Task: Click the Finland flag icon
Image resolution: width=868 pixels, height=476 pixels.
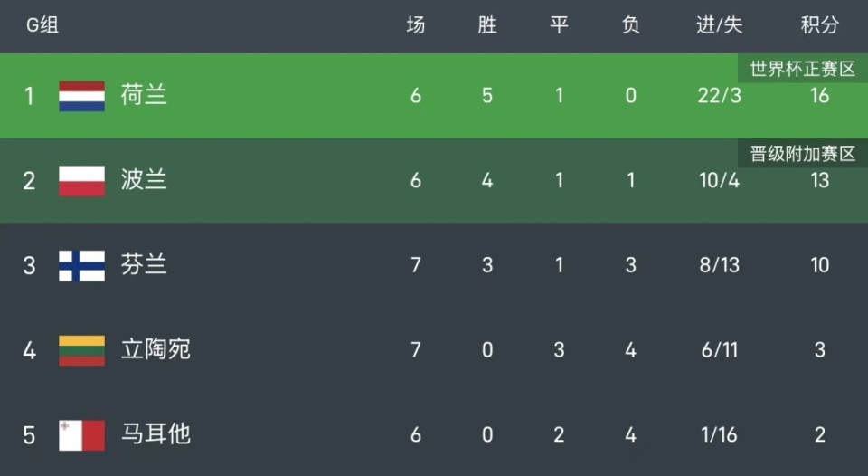Action: (x=82, y=265)
